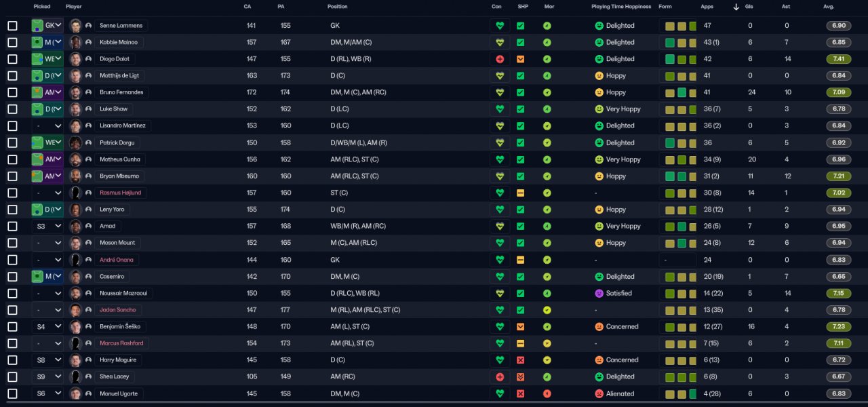Screen dimensions: 868x407
Task: Open Noussair Mazraoui's player profile
Action: pyautogui.click(x=123, y=293)
